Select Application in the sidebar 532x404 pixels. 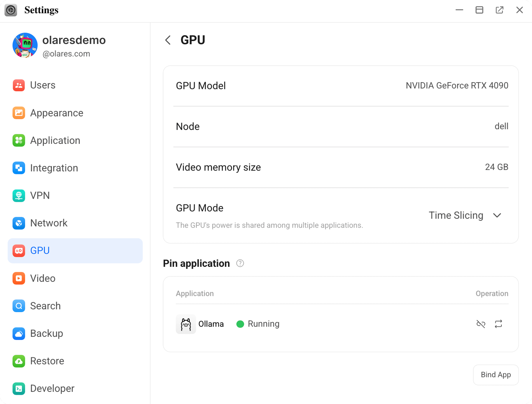pos(55,140)
